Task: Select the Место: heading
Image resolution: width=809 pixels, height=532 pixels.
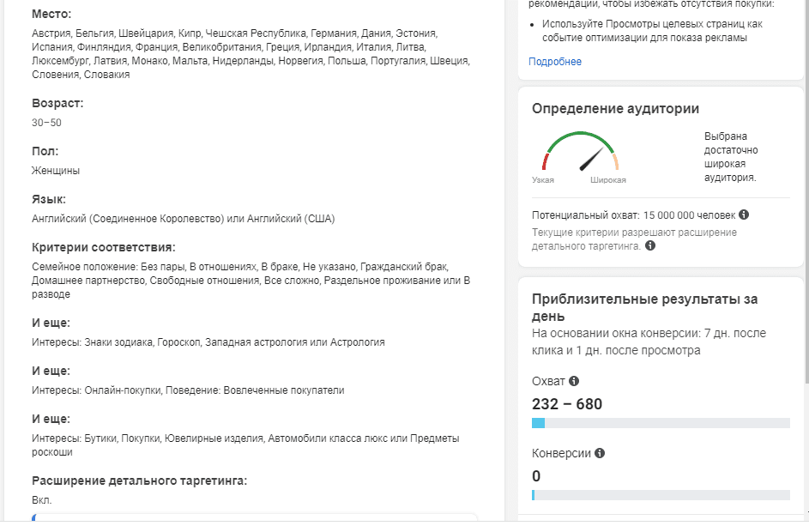Action: coord(51,14)
